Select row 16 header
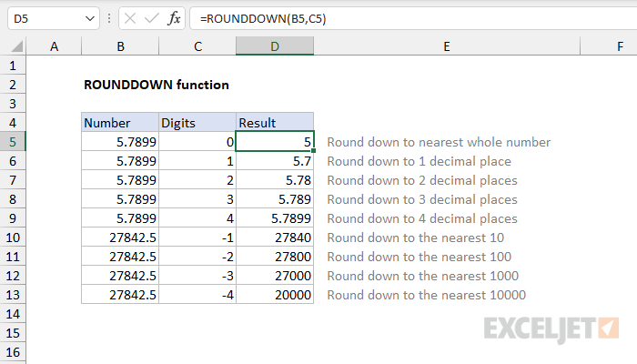 pyautogui.click(x=13, y=352)
